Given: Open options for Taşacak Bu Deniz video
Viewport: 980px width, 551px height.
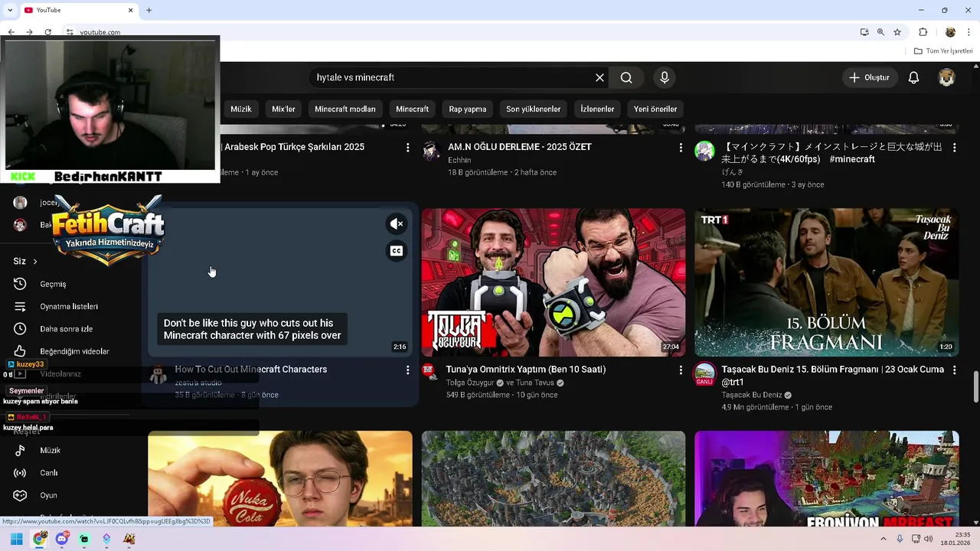Looking at the screenshot, I should (954, 370).
